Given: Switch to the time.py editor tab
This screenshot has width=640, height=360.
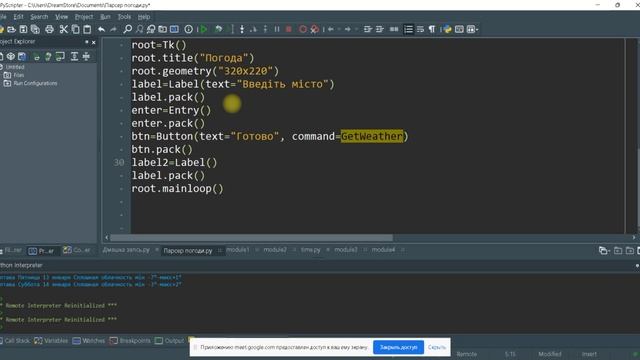Looking at the screenshot, I should [311, 250].
